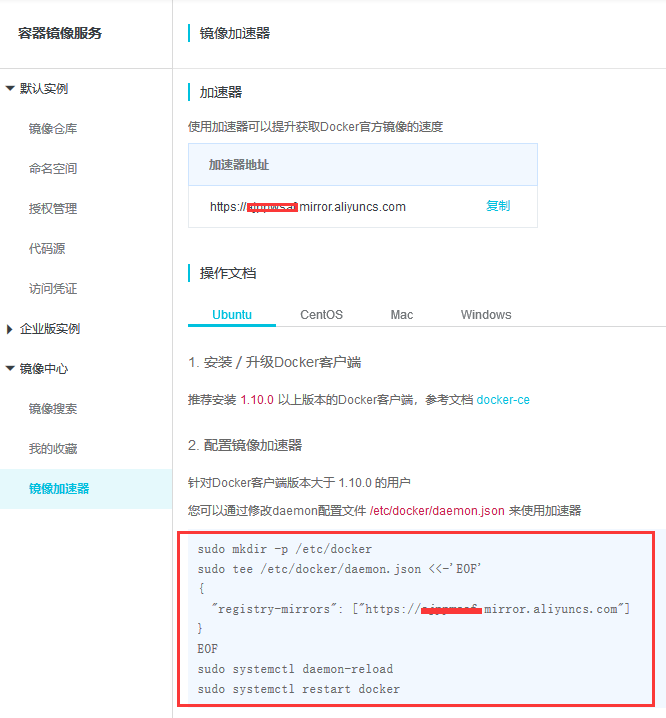Collapse the 默认实例 section arrow
666x718 pixels.
(10, 88)
